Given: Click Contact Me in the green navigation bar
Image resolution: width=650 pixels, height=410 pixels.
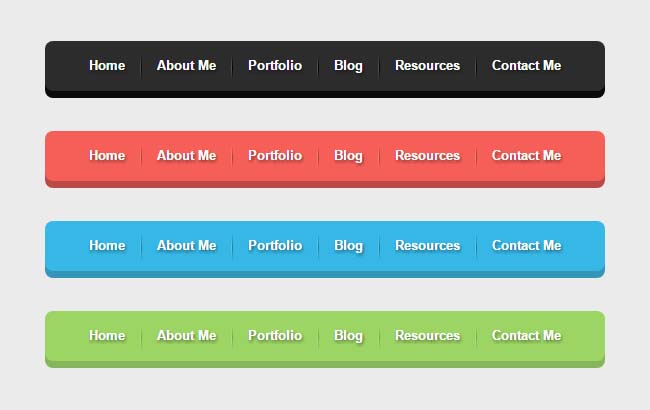Looking at the screenshot, I should pos(526,336).
